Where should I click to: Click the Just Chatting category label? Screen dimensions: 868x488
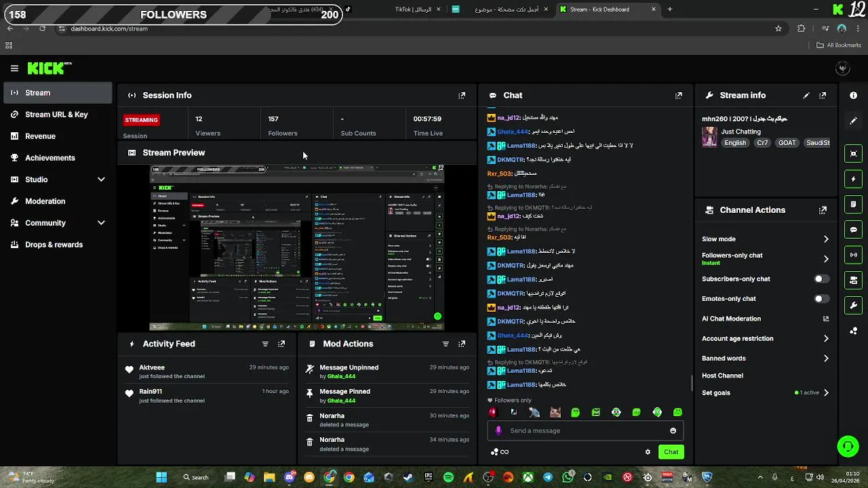tap(741, 131)
